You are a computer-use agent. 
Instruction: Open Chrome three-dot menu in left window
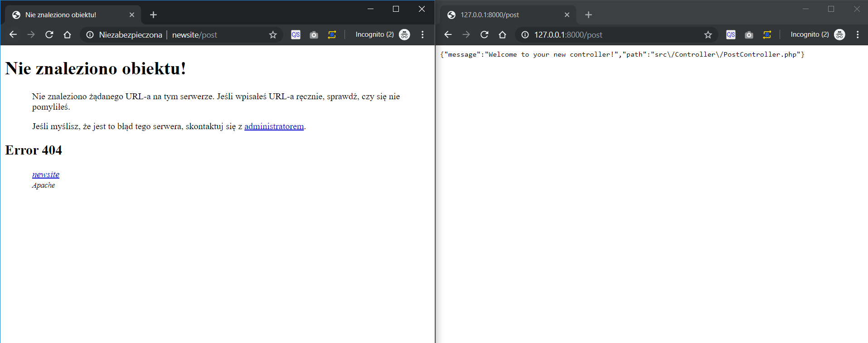click(x=422, y=35)
